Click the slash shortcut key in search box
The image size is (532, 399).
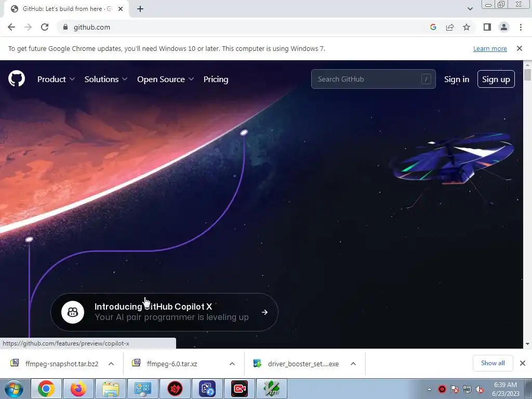[426, 79]
